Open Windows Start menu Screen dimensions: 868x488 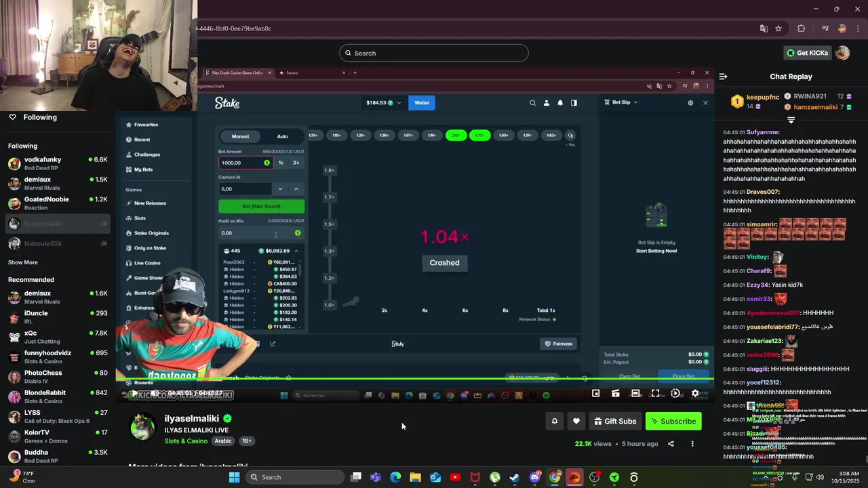[x=234, y=477]
